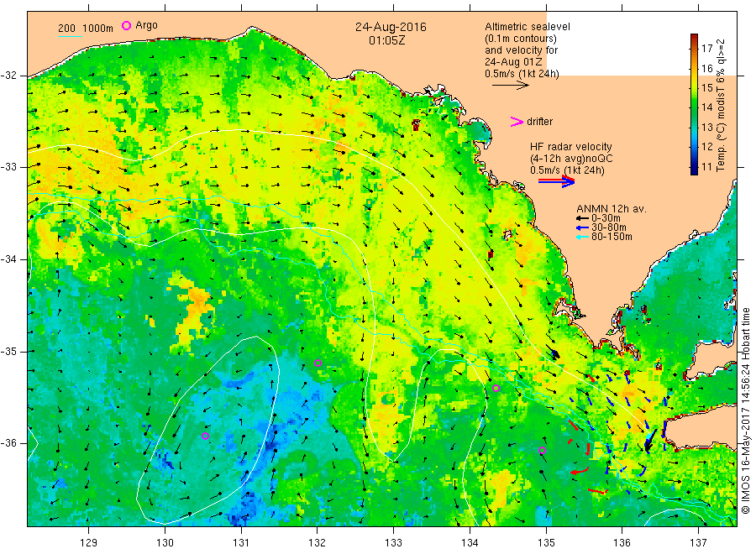Click the 80-150m depth label
Screen dimensions: 756x554
[x=612, y=237]
